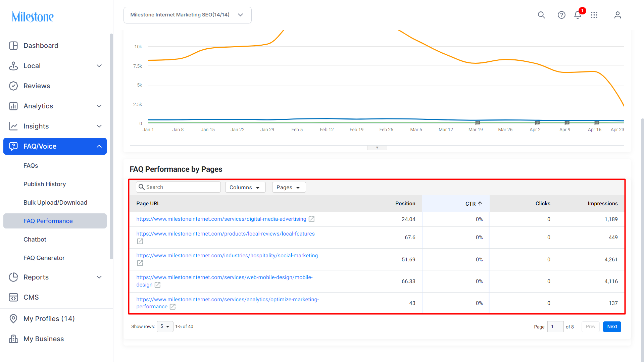Click the My Business building icon

13,339
